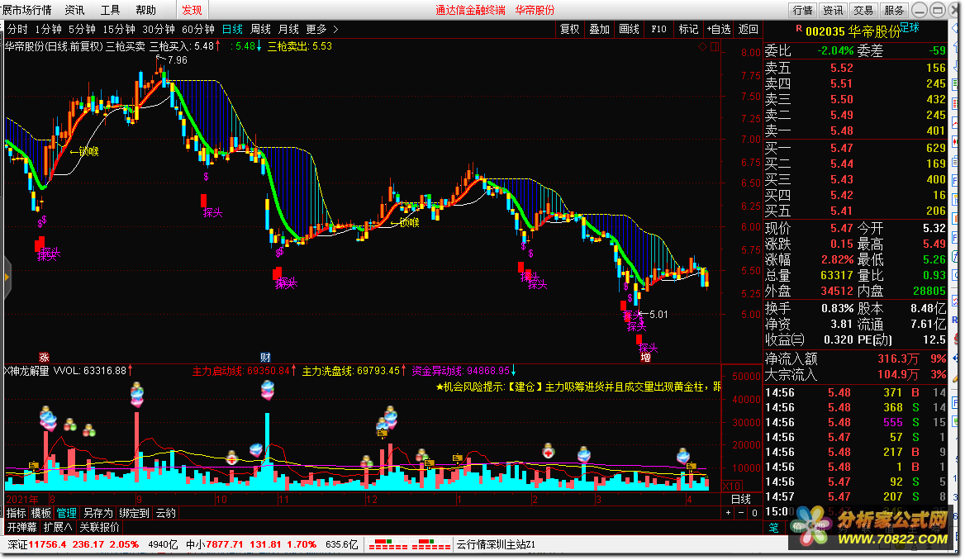Click the 卖一 price 5.48 row
Screen dimensions: 965x560
point(855,131)
